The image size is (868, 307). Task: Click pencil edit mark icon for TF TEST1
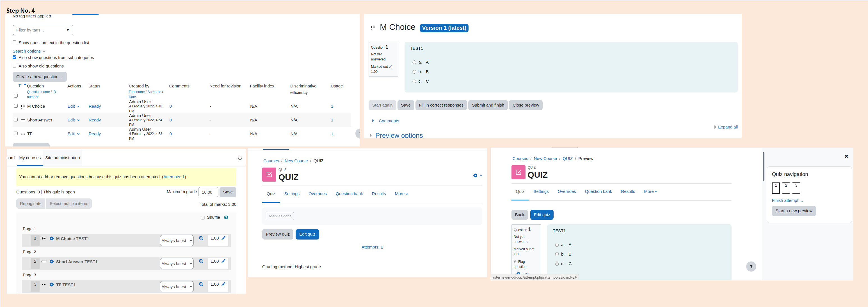pos(223,284)
